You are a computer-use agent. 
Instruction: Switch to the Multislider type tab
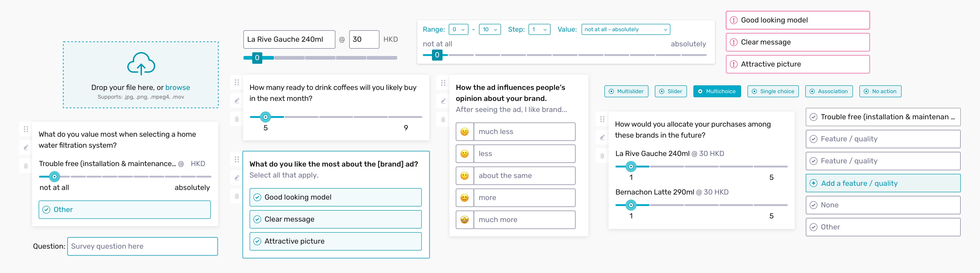click(626, 91)
